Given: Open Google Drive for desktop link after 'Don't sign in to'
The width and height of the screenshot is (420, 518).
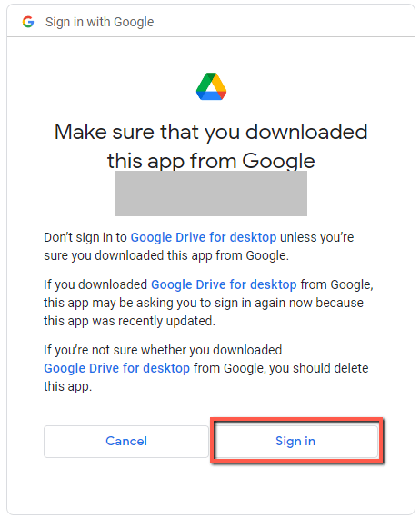Looking at the screenshot, I should 204,237.
